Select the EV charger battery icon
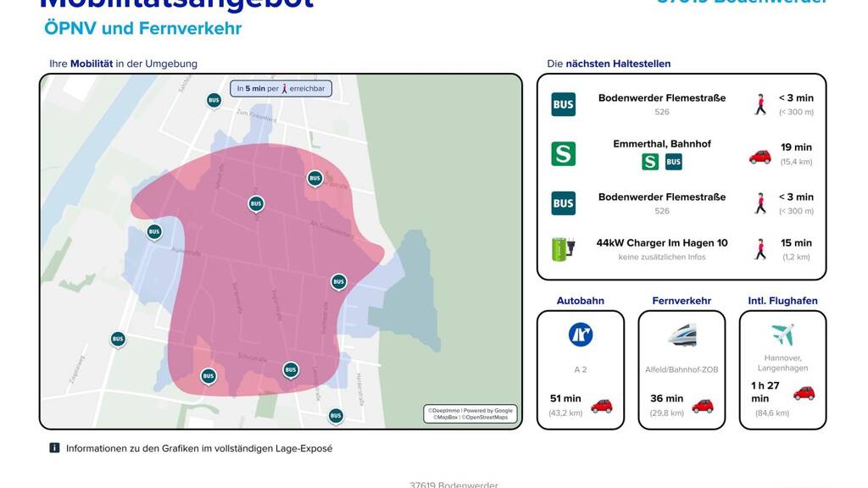 point(563,248)
